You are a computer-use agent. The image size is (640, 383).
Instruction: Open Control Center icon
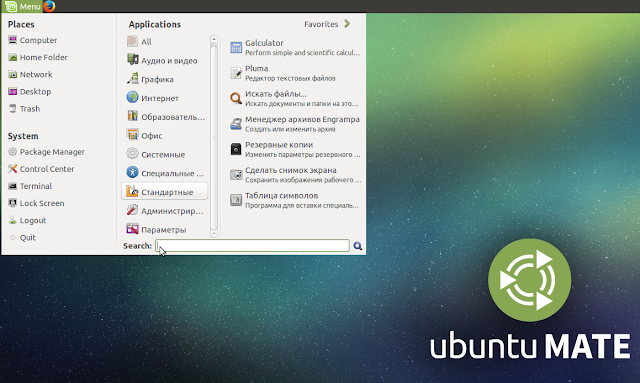pyautogui.click(x=13, y=169)
